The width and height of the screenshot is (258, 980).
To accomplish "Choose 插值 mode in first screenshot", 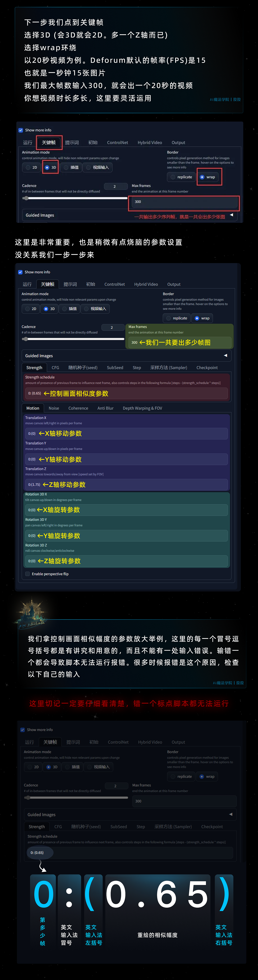I will (x=71, y=167).
